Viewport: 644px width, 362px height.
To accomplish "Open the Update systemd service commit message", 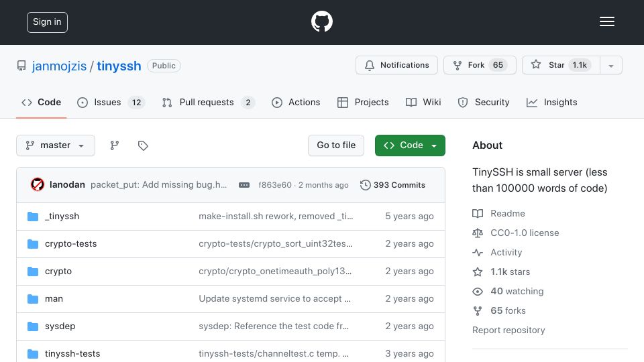I will tap(274, 299).
